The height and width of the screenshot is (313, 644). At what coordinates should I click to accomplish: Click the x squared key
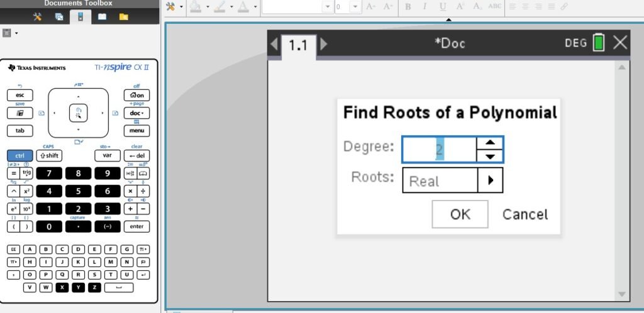click(x=26, y=191)
